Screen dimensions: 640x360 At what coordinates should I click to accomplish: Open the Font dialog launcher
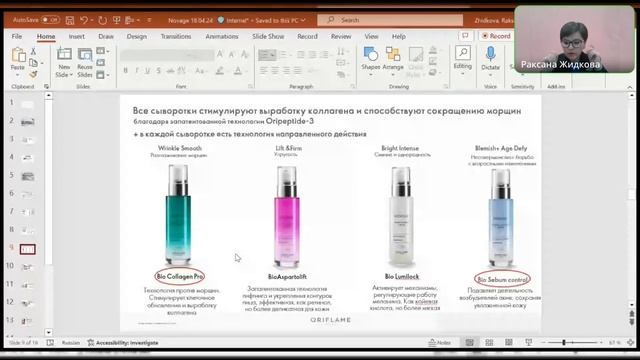click(250, 87)
